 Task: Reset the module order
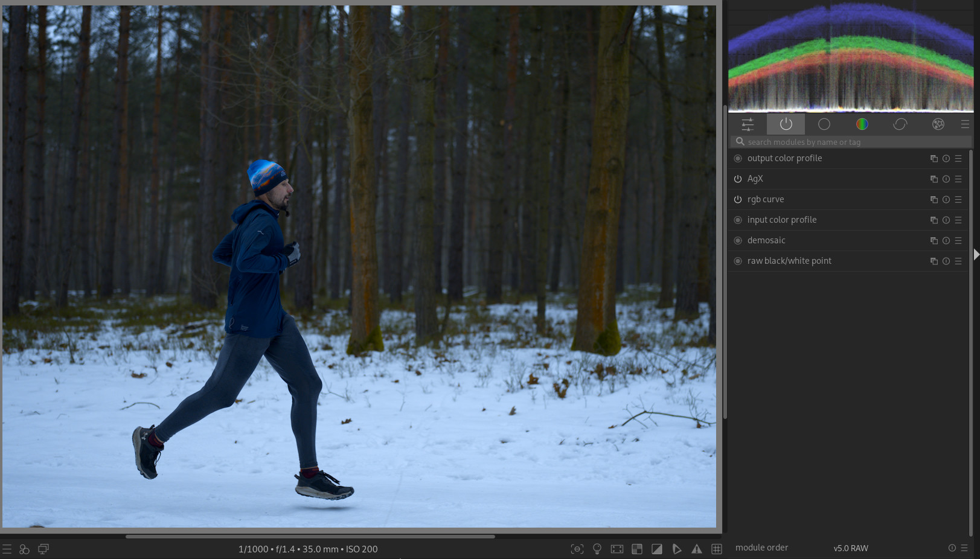[x=952, y=548]
